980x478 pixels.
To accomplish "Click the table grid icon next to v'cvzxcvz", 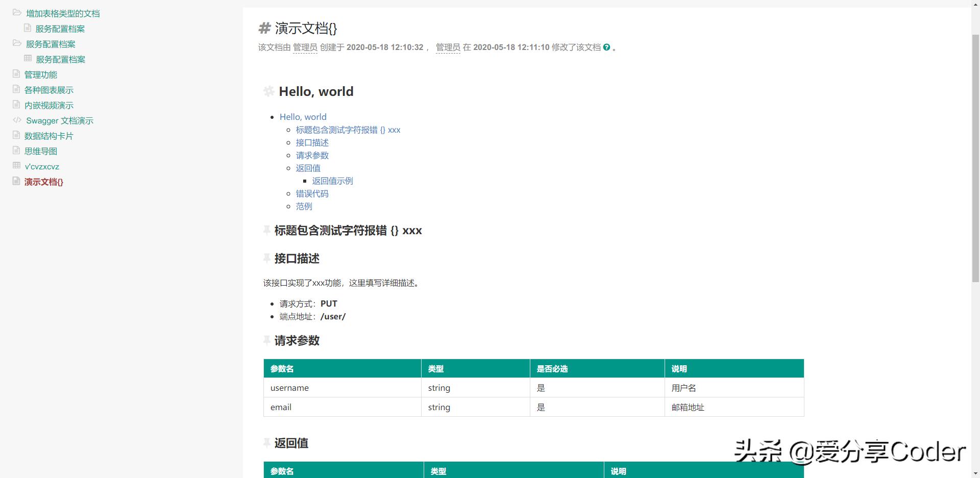I will coord(16,165).
